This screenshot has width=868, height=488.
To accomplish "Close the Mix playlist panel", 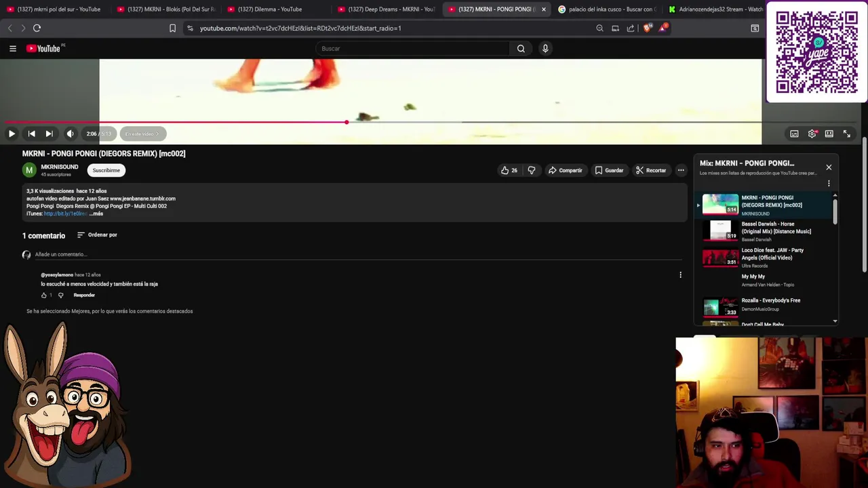I will (x=829, y=167).
